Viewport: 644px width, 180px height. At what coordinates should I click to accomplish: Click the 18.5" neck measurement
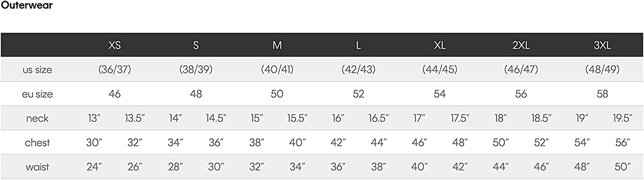click(541, 119)
